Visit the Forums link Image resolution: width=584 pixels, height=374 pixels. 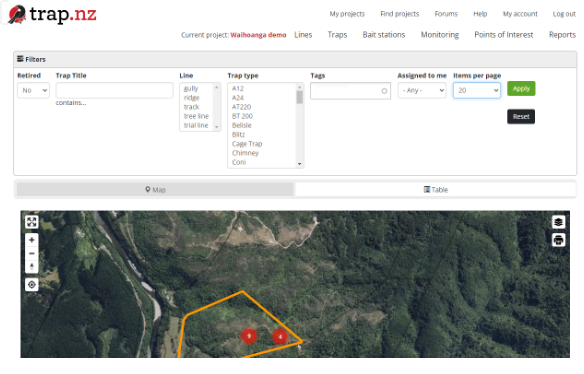pyautogui.click(x=446, y=14)
